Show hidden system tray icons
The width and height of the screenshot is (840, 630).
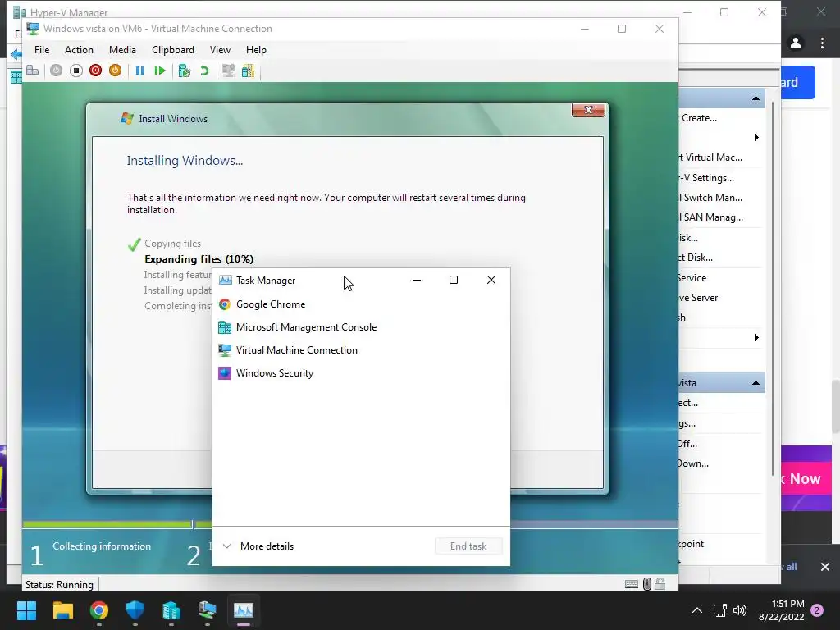(697, 610)
